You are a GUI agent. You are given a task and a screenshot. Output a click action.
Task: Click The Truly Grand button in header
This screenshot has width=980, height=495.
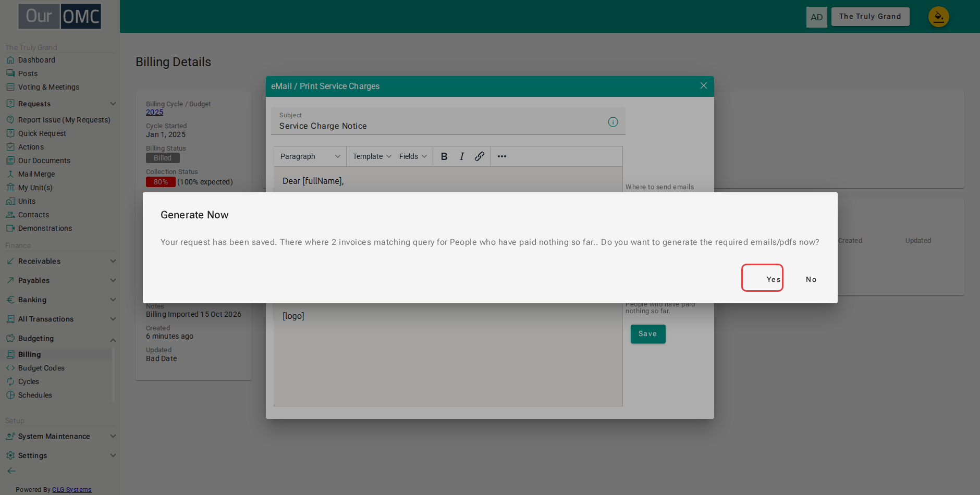[870, 17]
